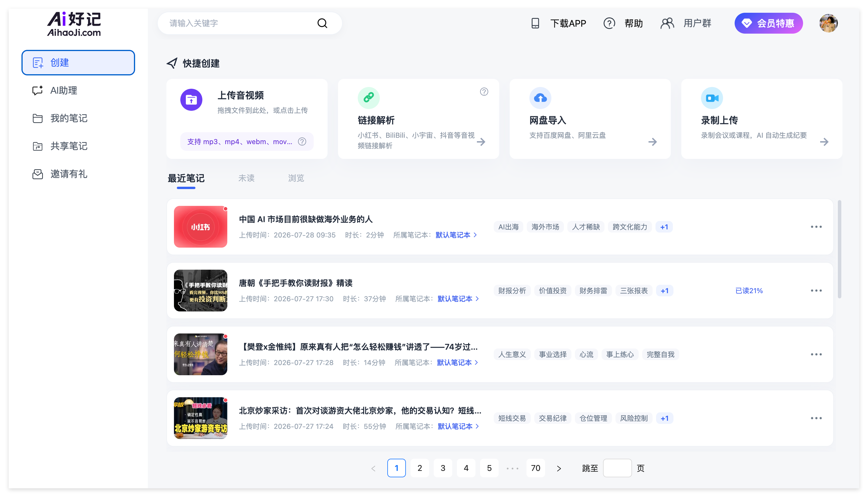Click the arrow on 链接解析 card
The height and width of the screenshot is (497, 868).
coord(481,142)
